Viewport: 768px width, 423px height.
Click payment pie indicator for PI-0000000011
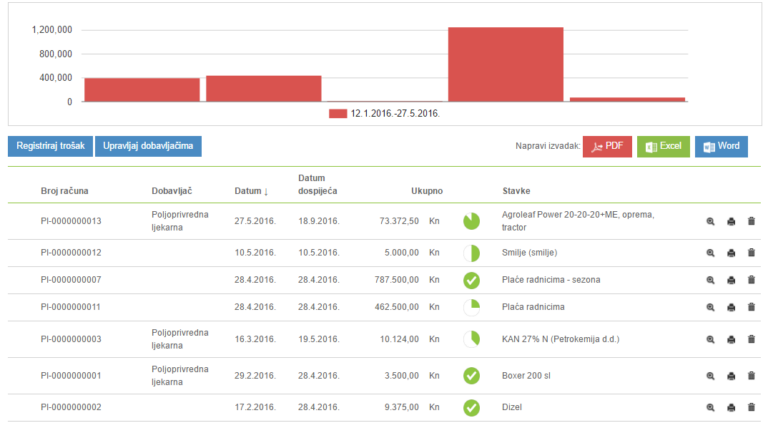(x=471, y=307)
